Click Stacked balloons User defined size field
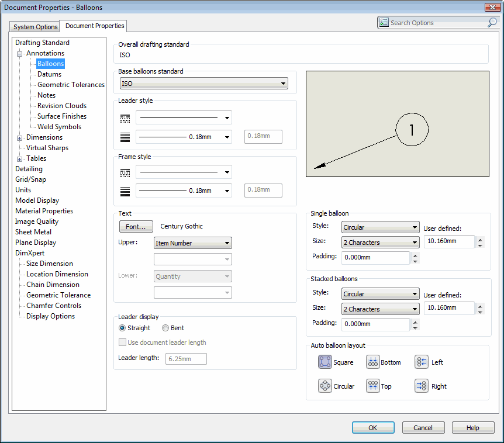 (449, 308)
